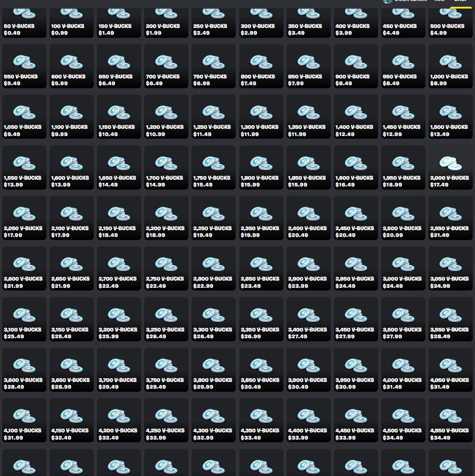Viewport: 475px width, 476px height.
Task: Click the $24.99 price under 3,050 V-Bucks
Action: coord(440,286)
